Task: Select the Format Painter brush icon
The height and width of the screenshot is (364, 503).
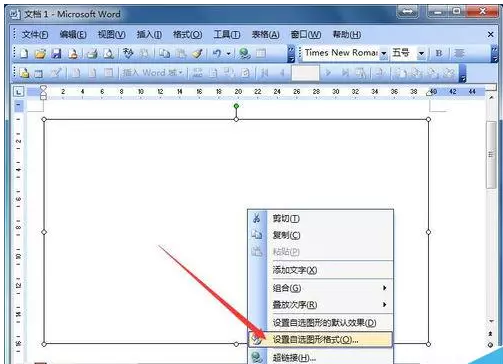Action: click(198, 53)
